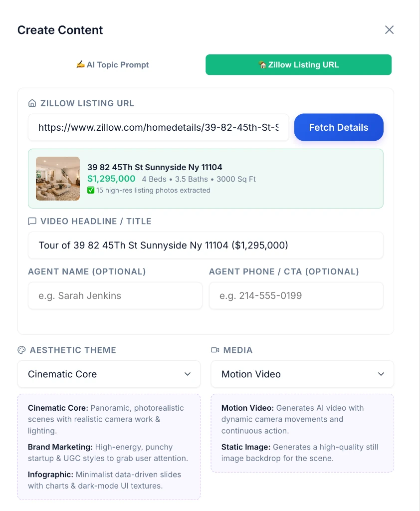Click the house emoji on Zillow Listing URL tab
The image size is (420, 511).
[x=262, y=64]
